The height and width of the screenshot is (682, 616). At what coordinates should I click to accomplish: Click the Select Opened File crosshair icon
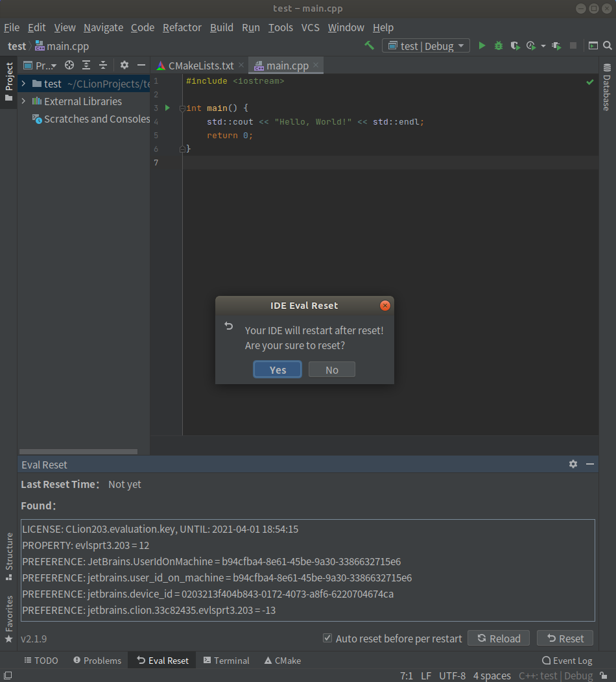click(x=69, y=66)
